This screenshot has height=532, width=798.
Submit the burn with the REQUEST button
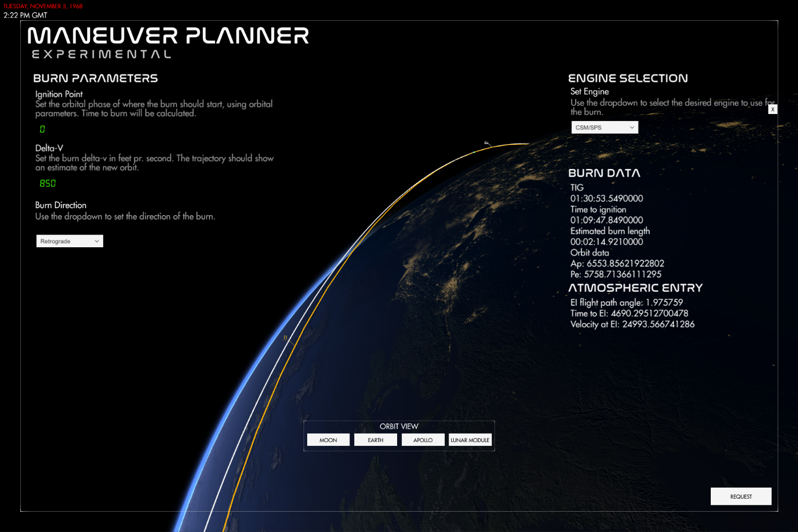click(741, 496)
